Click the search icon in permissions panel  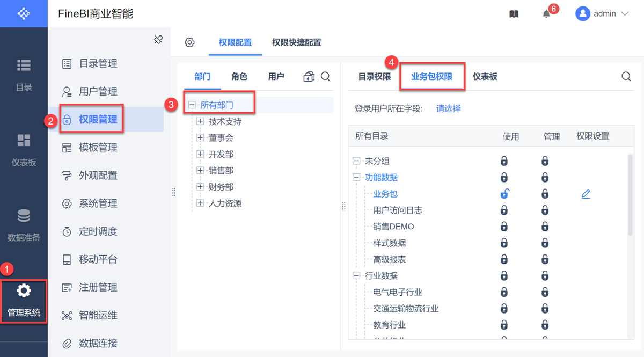pyautogui.click(x=626, y=77)
